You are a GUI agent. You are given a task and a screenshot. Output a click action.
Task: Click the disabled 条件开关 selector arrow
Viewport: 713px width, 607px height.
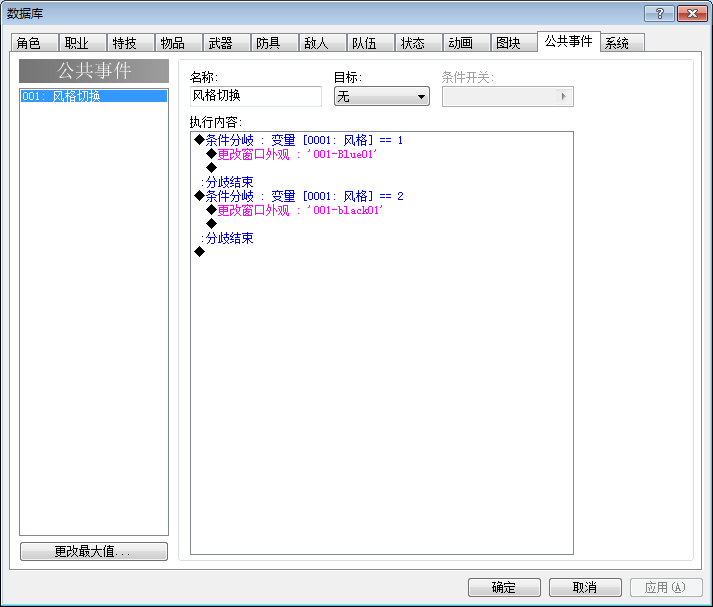563,96
